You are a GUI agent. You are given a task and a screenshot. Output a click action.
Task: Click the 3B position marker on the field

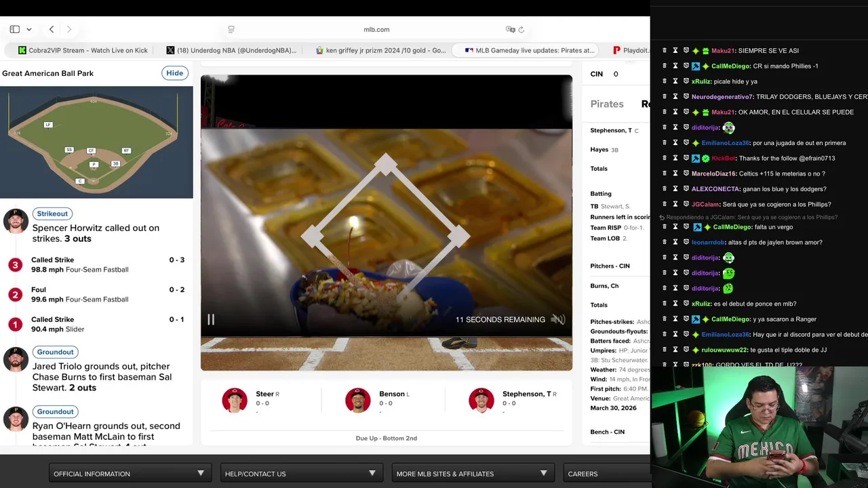(x=115, y=163)
